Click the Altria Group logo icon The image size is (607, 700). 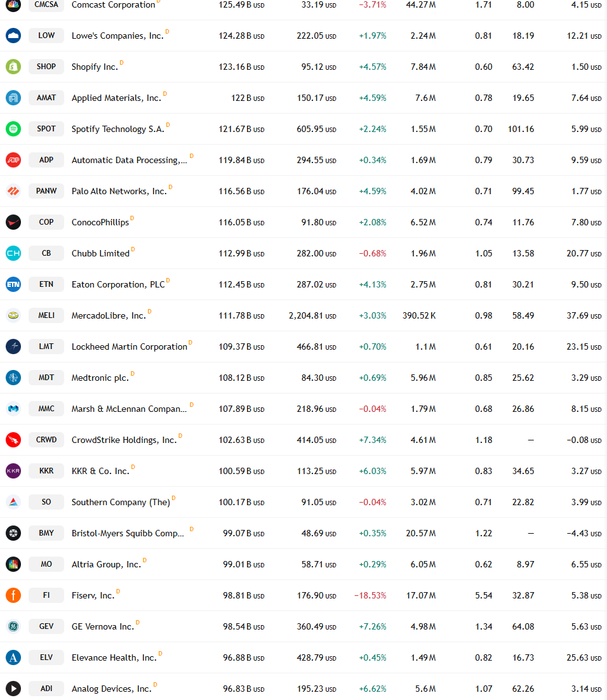[x=13, y=564]
